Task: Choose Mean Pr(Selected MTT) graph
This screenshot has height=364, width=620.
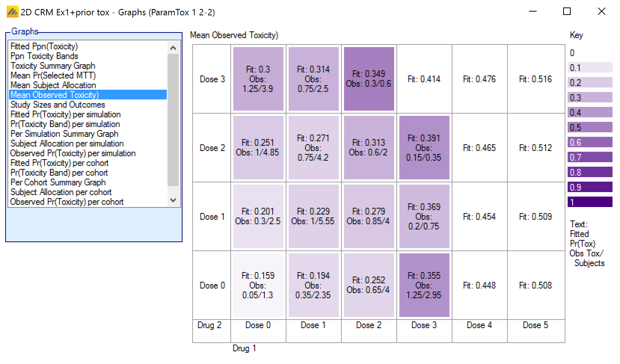Action: coord(53,75)
